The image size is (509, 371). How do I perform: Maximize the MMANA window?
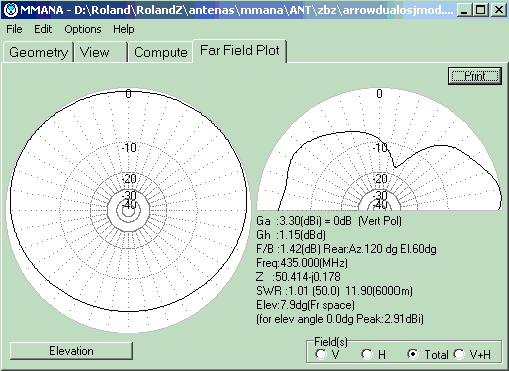coord(481,10)
